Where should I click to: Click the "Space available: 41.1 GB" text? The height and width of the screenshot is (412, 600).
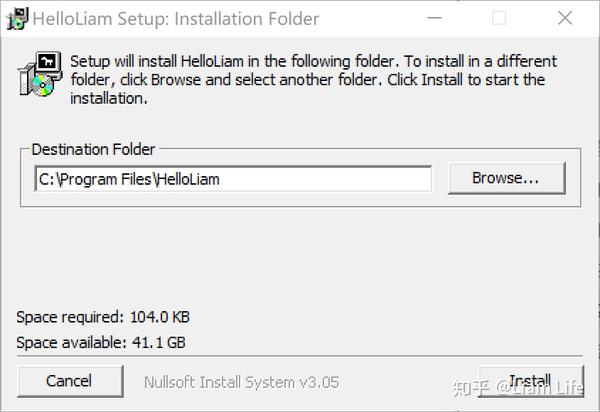click(x=101, y=343)
